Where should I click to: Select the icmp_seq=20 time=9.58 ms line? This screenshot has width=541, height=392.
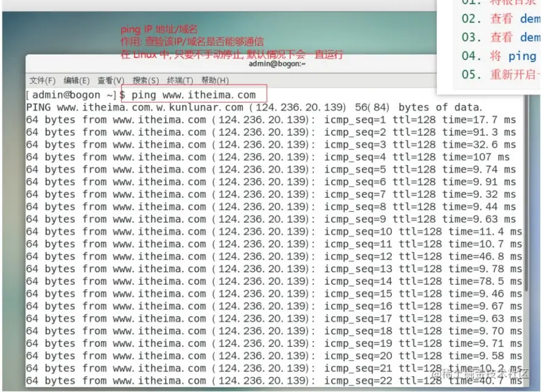(x=274, y=355)
